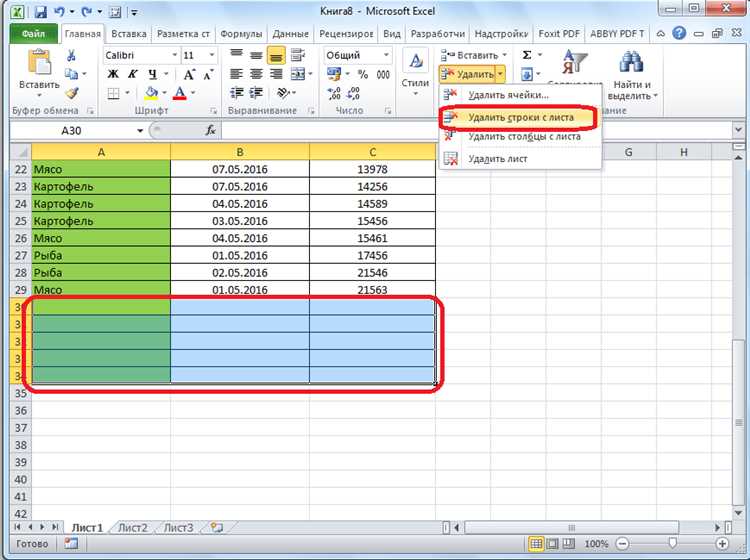
Task: Click the blue Help question mark icon
Action: point(679,33)
